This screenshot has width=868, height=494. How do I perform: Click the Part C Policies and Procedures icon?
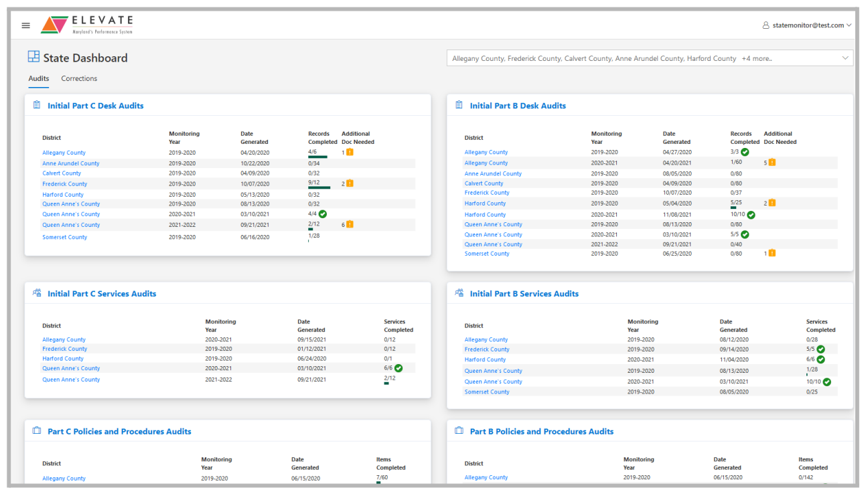click(37, 431)
